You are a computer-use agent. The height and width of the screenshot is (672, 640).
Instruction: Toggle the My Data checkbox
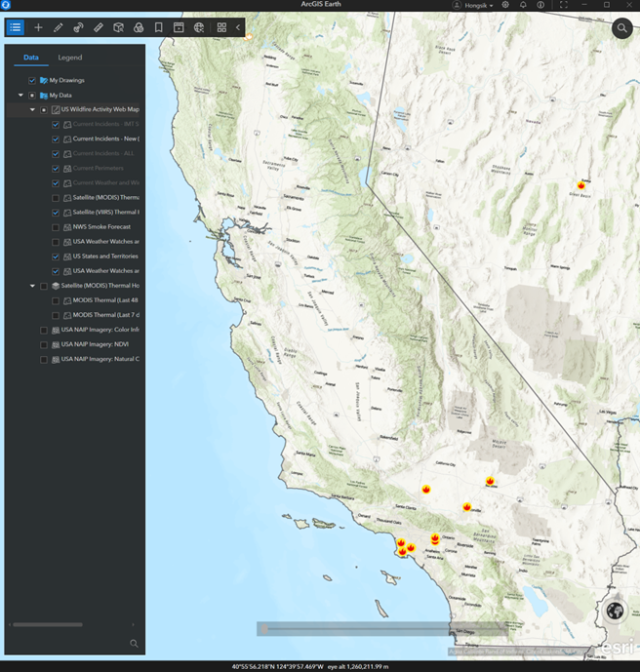(x=32, y=96)
